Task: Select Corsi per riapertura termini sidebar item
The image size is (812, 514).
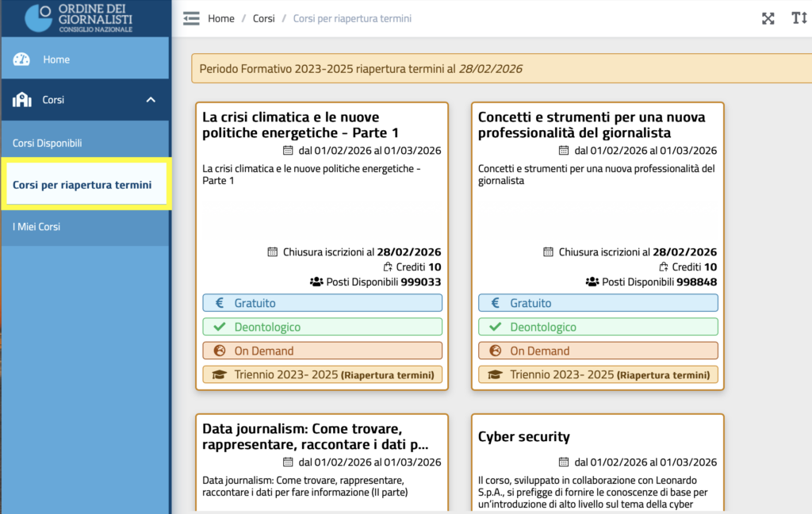Action: (x=82, y=185)
